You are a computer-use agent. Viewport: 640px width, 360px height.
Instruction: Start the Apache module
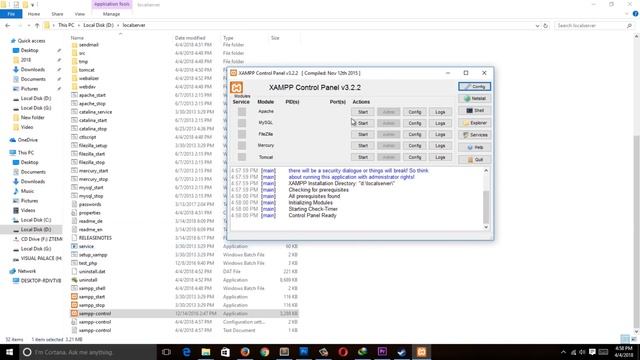(x=362, y=112)
